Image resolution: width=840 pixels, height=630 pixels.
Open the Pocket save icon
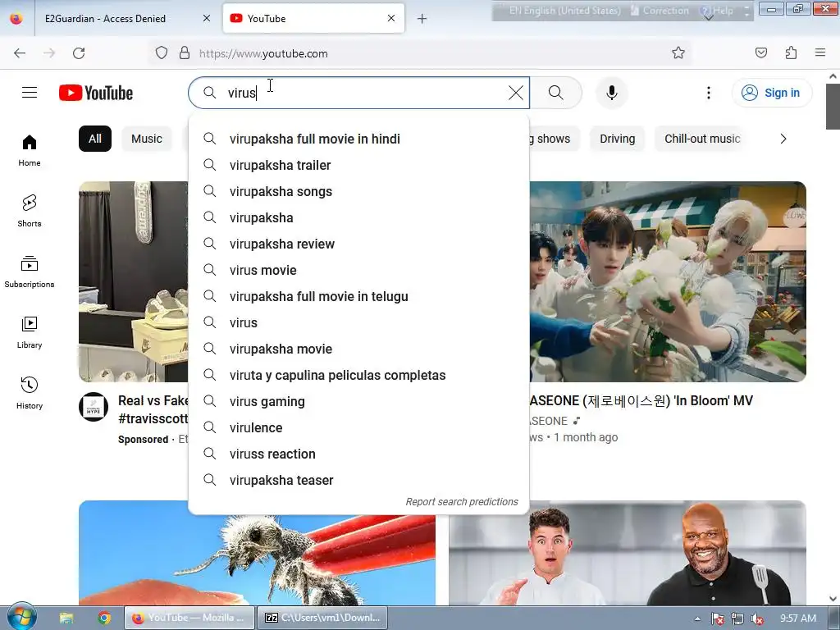tap(760, 52)
